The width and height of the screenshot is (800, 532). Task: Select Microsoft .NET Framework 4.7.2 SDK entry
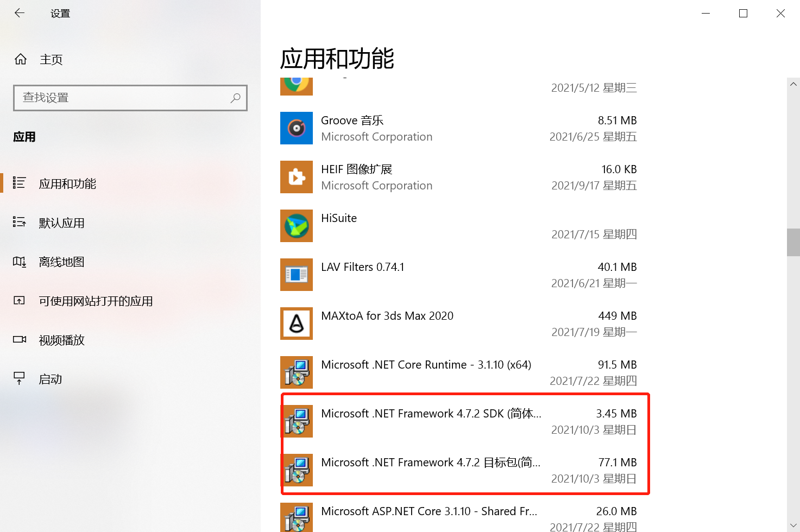click(x=431, y=414)
